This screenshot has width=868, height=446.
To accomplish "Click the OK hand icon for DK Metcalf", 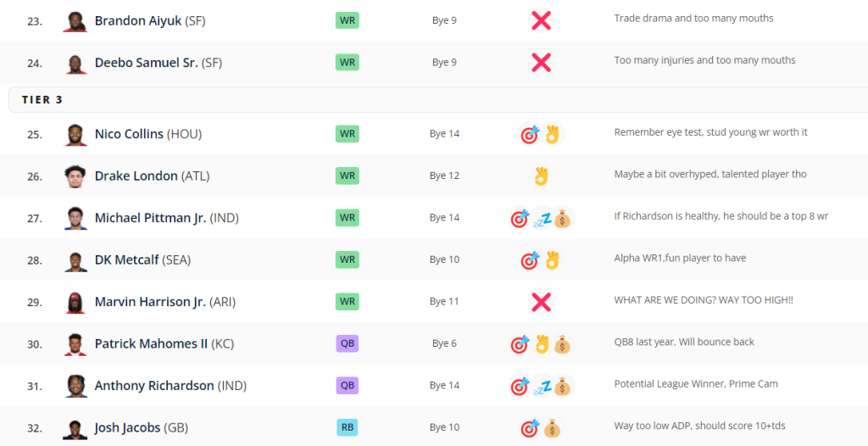I will (552, 260).
